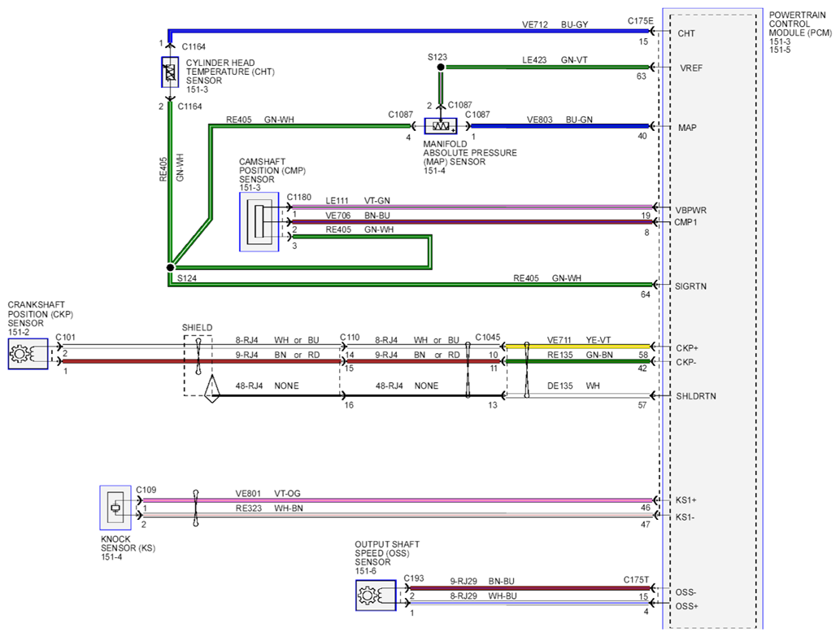Select the CHT pin label on the PCM
Screen dimensions: 840x637
click(x=686, y=33)
